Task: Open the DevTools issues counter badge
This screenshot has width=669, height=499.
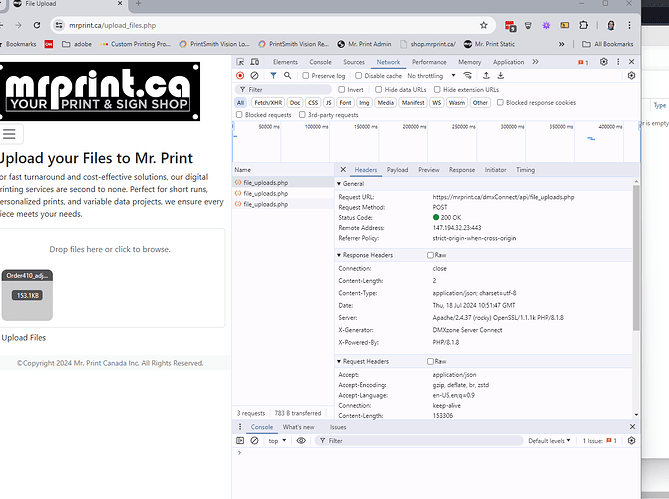Action: (583, 62)
